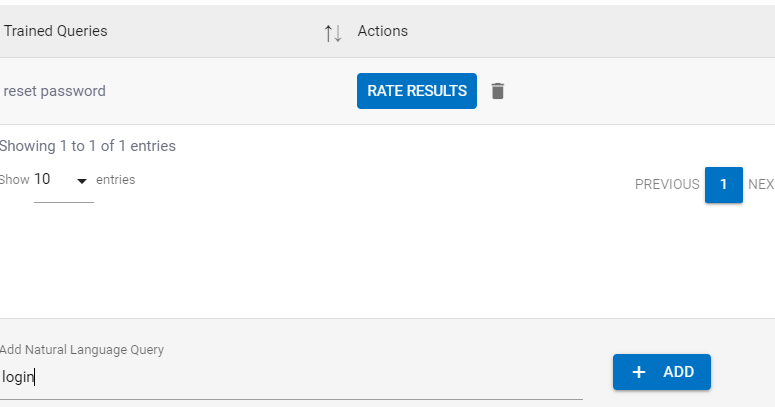
Task: Click the "Add Natural Language Query" field label
Action: (82, 350)
